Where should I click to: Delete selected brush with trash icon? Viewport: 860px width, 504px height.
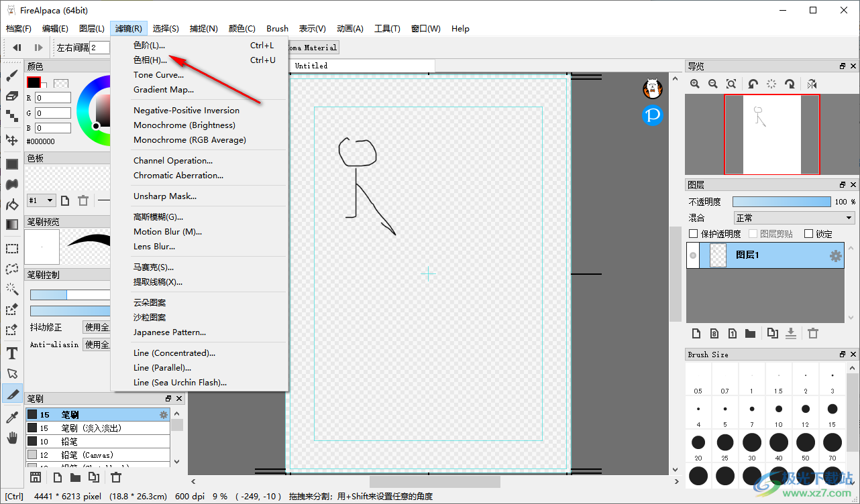(x=116, y=477)
